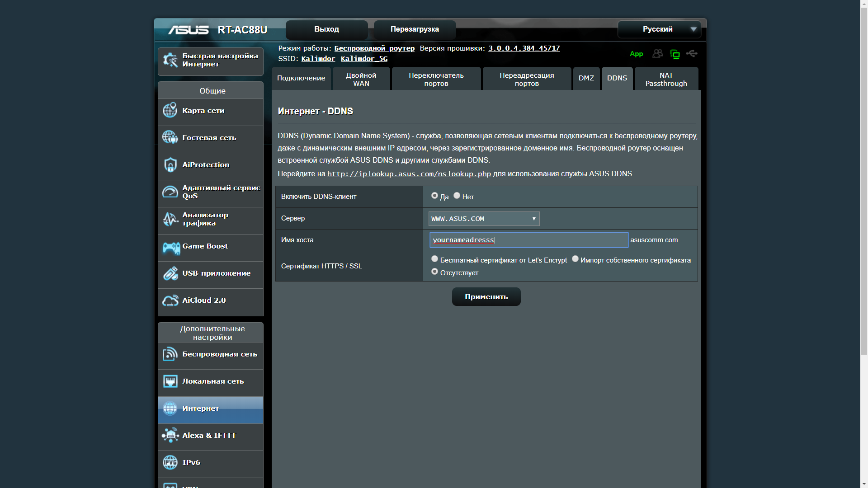This screenshot has height=488, width=868.
Task: Select Отсутствует certificate option
Action: 434,272
